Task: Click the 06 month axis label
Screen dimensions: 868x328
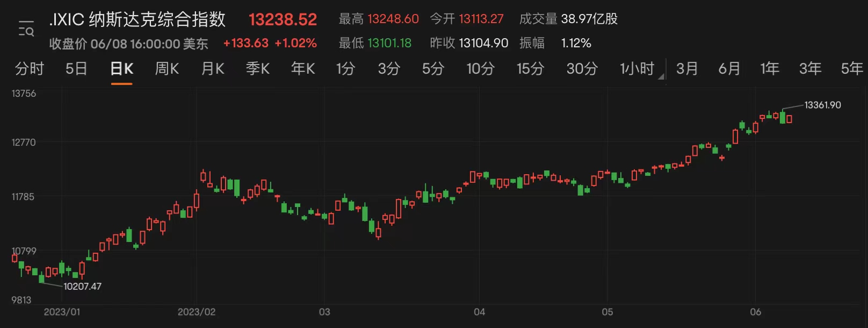Action: pos(756,312)
